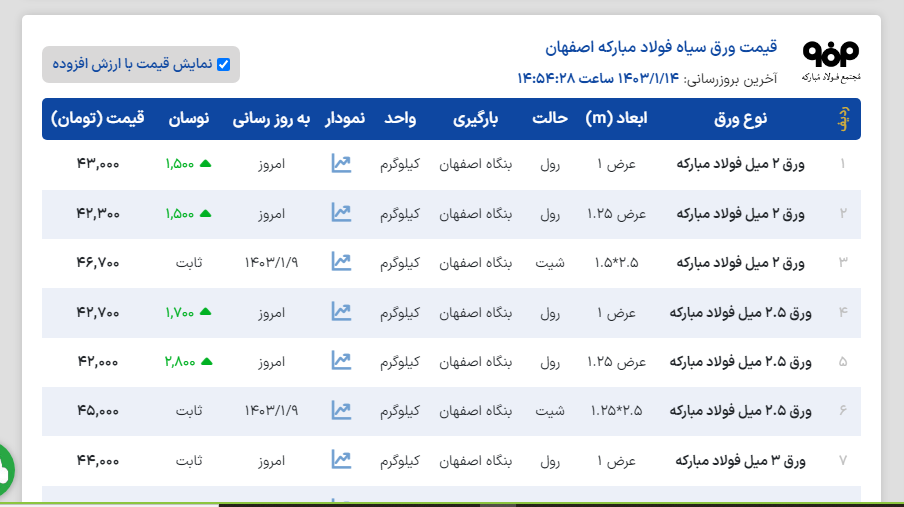This screenshot has height=507, width=904.
Task: Click the 43,000 price in row 1
Action: (x=98, y=164)
